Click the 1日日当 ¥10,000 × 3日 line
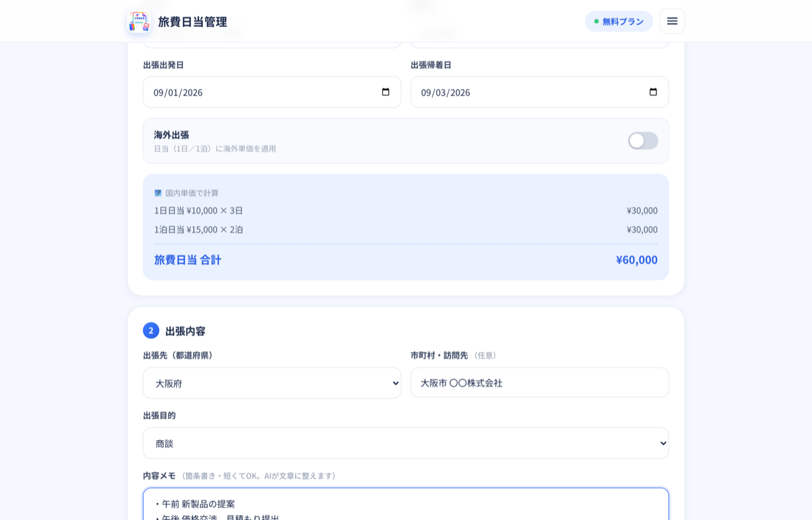Image resolution: width=812 pixels, height=520 pixels. coord(198,211)
